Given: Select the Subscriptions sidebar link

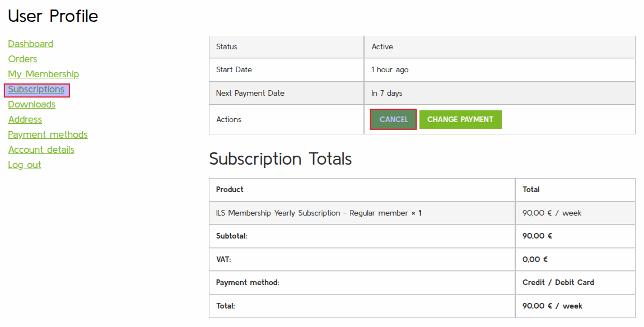Looking at the screenshot, I should 36,90.
